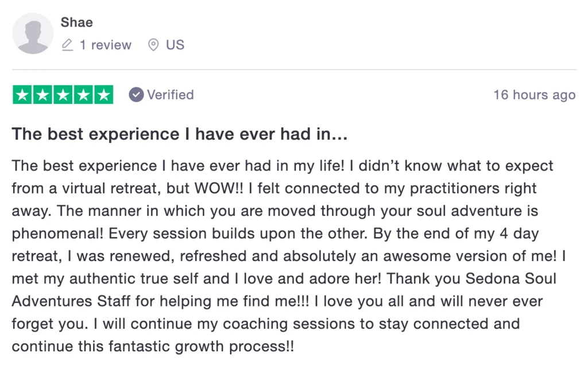The width and height of the screenshot is (588, 365).
Task: Click the reviewer name Shae
Action: pos(76,22)
